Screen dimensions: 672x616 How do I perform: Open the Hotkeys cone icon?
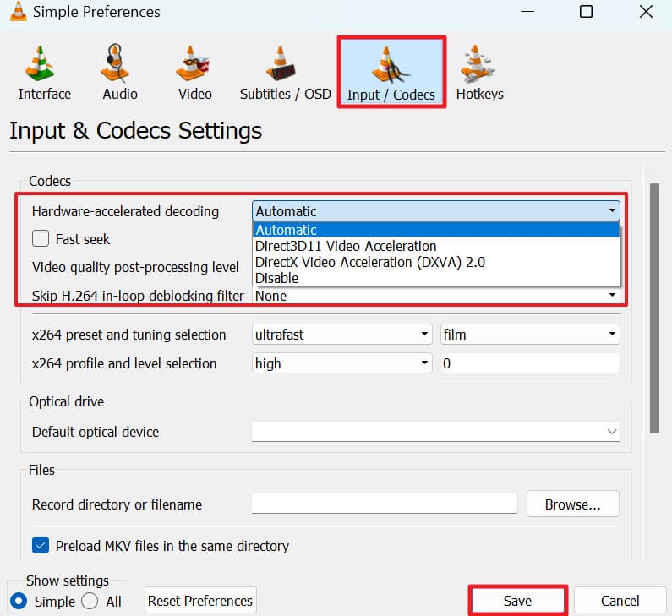[x=477, y=63]
